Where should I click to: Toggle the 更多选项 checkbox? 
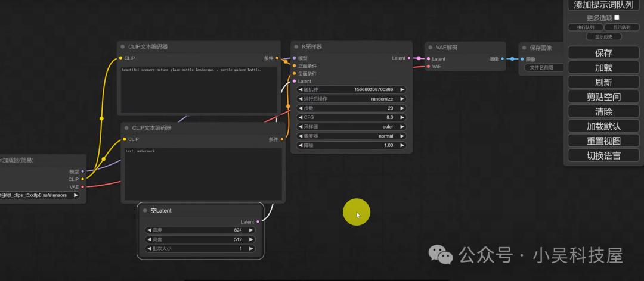click(x=617, y=18)
